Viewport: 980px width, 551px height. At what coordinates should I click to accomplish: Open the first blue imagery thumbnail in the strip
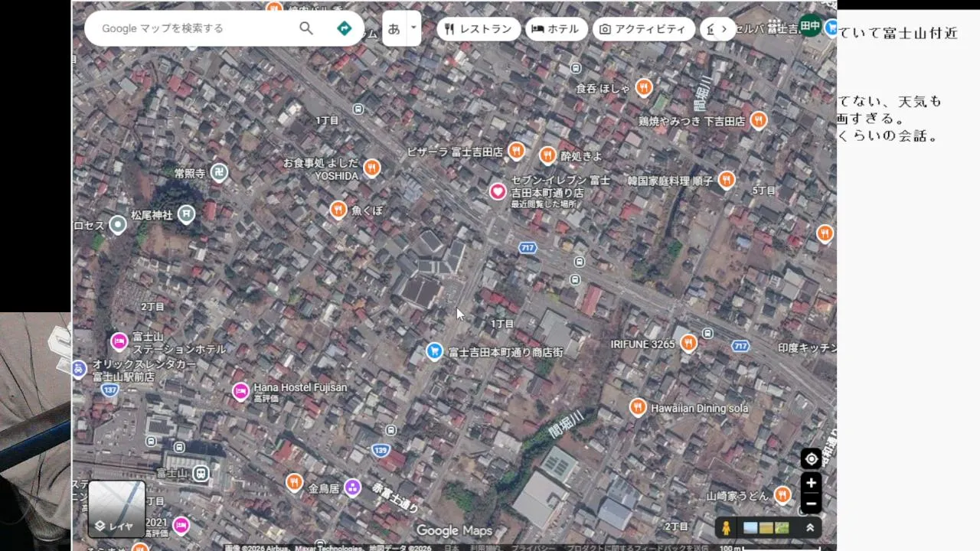point(750,528)
